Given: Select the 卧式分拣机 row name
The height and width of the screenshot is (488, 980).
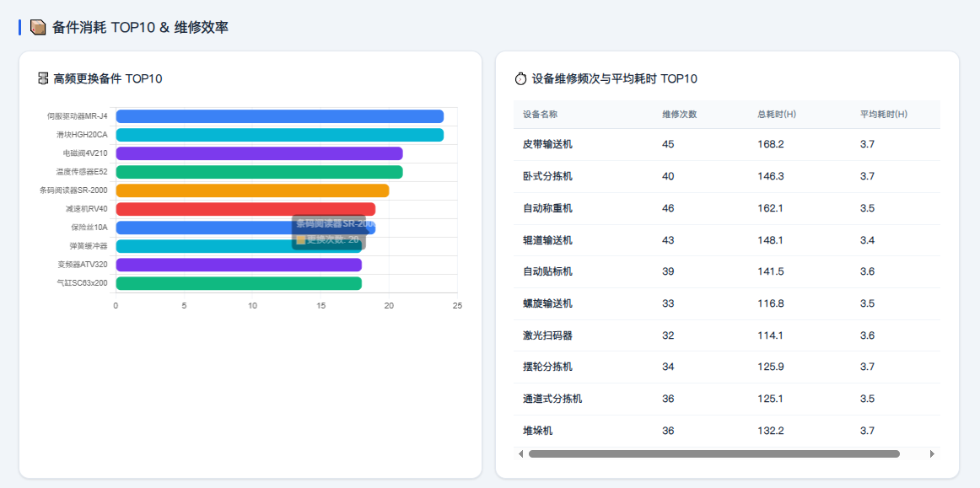Looking at the screenshot, I should pyautogui.click(x=547, y=176).
